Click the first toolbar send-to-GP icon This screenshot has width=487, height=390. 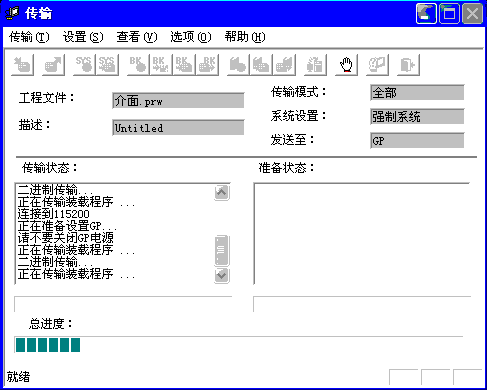pyautogui.click(x=22, y=65)
